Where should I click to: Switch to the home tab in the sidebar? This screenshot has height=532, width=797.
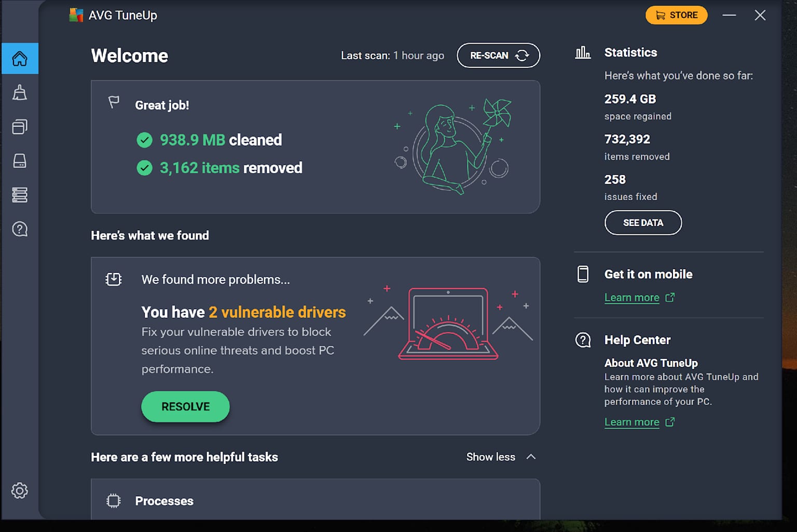20,59
